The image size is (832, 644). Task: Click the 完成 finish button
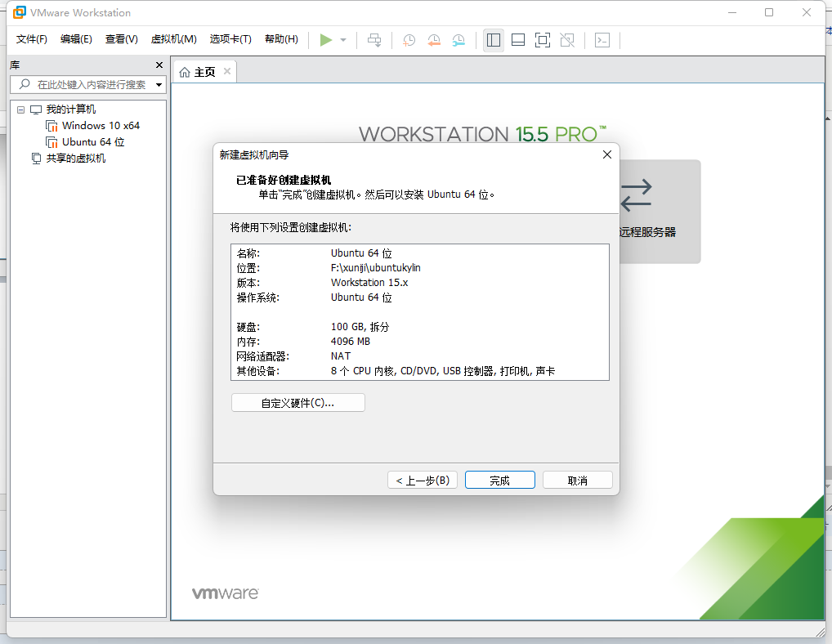point(500,481)
